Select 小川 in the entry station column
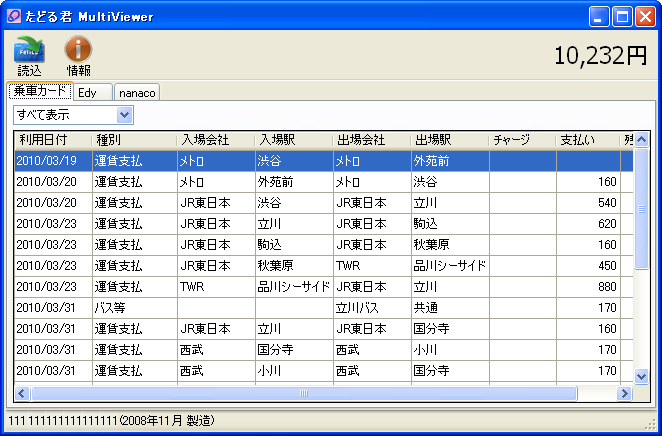Screen dimensions: 662x436 point(294,371)
